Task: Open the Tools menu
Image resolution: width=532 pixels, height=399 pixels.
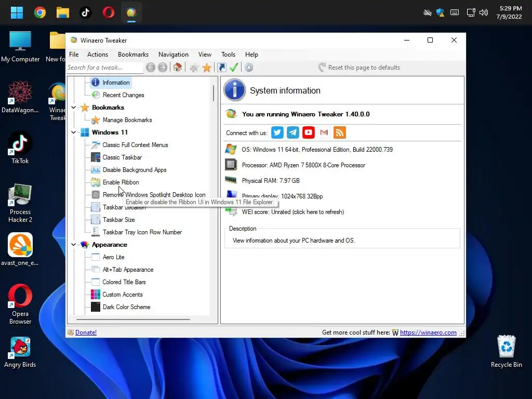Action: click(x=229, y=55)
